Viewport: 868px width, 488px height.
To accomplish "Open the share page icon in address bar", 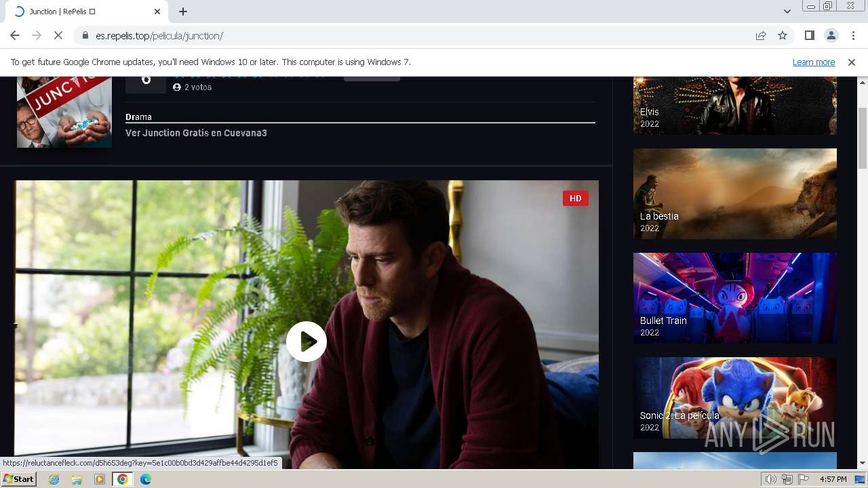I will (761, 35).
